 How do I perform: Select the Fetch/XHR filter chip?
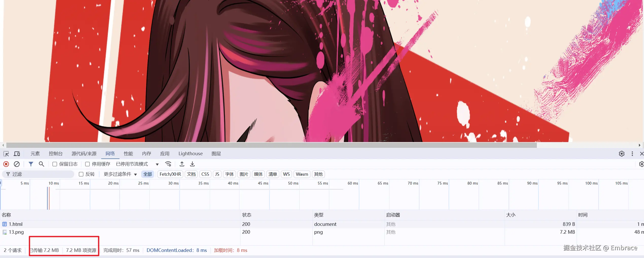point(170,174)
